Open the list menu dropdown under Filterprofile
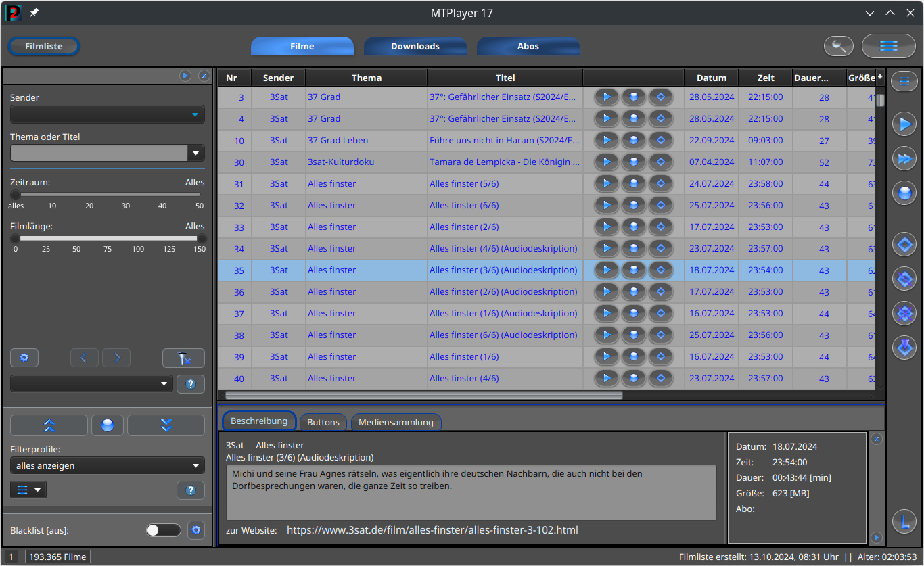This screenshot has height=566, width=924. (x=28, y=490)
